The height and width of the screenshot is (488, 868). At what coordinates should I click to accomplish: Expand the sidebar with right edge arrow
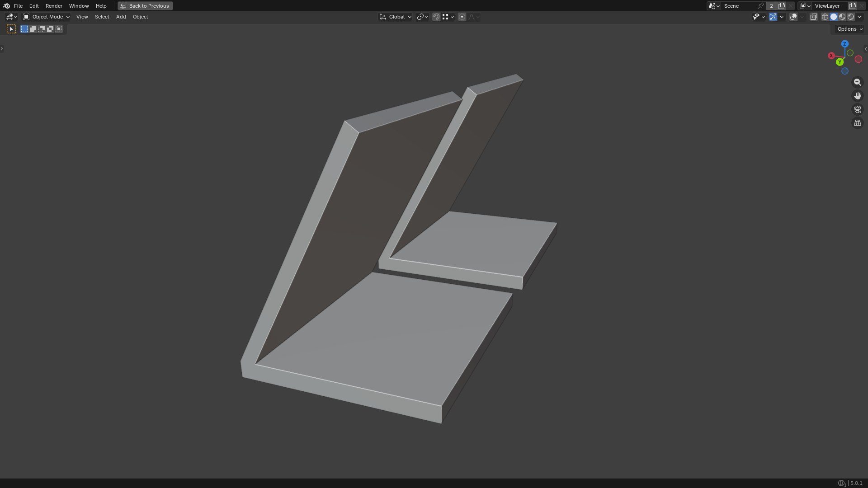pos(866,49)
